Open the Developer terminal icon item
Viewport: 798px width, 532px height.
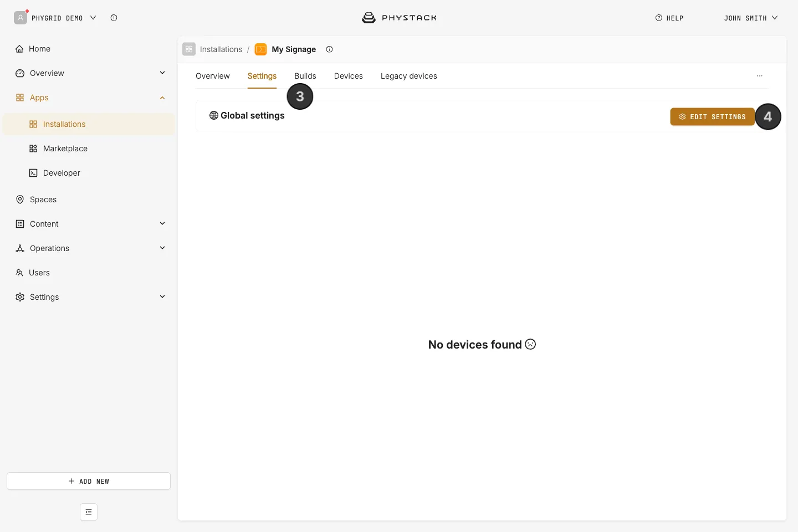(x=33, y=173)
